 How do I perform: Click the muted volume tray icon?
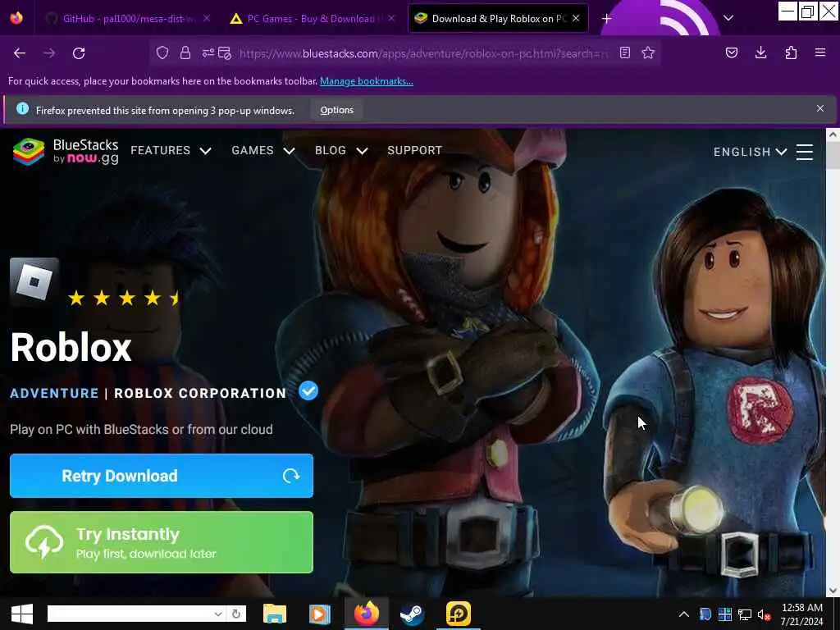pyautogui.click(x=764, y=614)
